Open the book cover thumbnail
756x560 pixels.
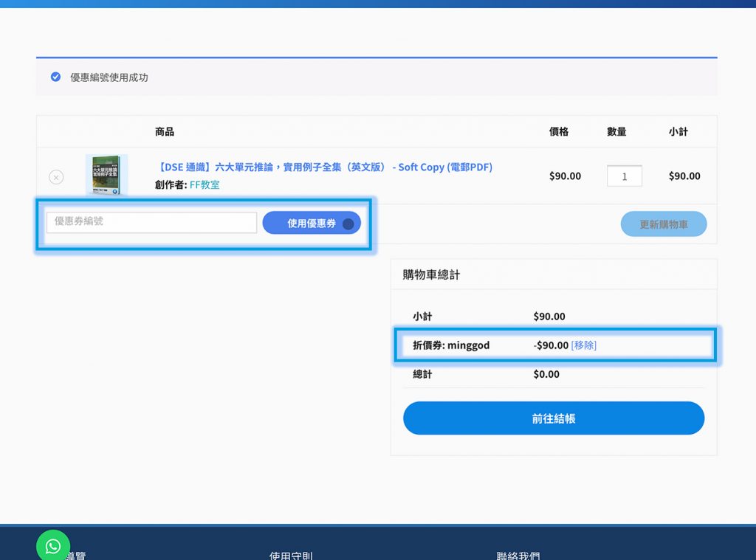(x=106, y=175)
